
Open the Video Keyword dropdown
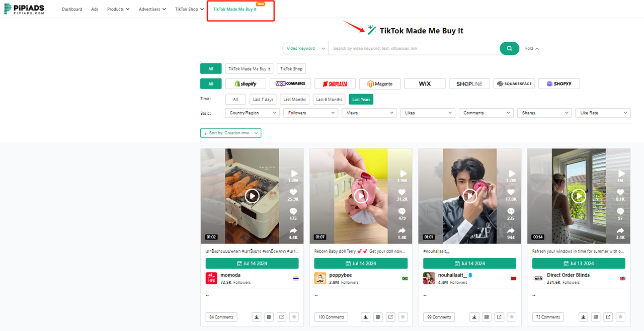tap(305, 48)
